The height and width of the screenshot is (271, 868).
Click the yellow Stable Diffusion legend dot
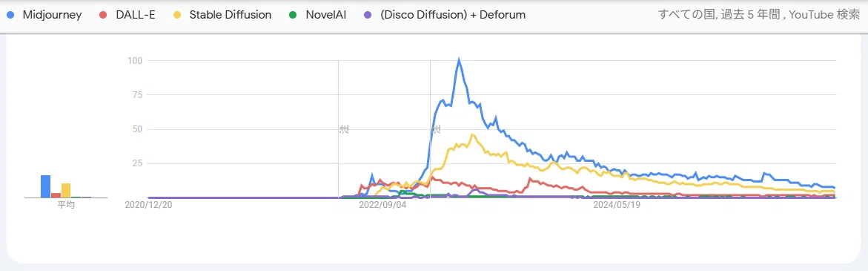(x=177, y=15)
